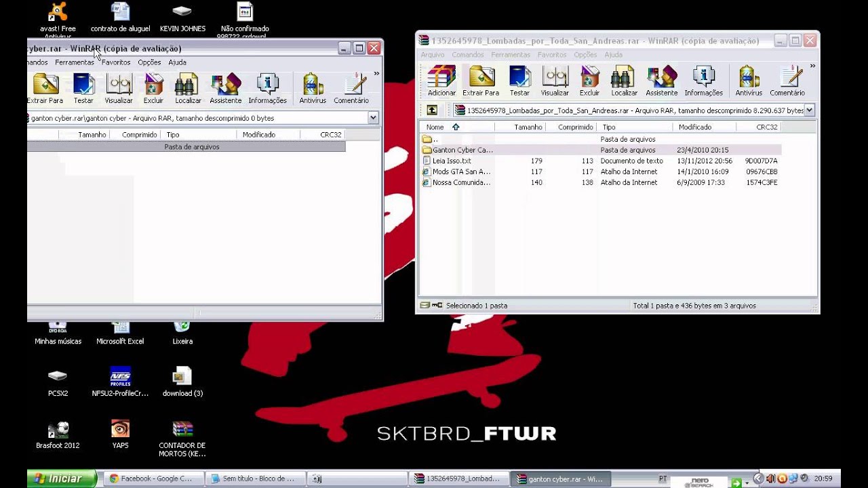The image size is (868, 488).
Task: Click Testar icon in Lombadas WinRAR window
Action: [x=519, y=81]
